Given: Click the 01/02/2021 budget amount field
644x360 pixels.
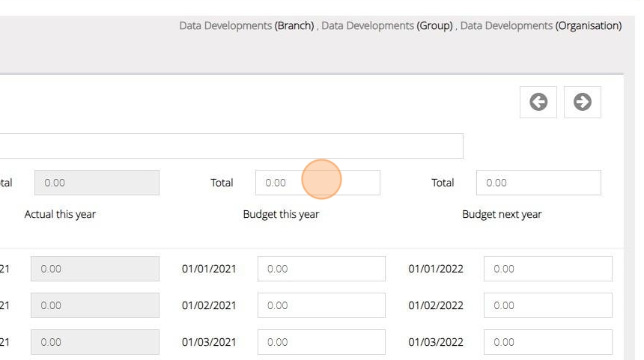Looking at the screenshot, I should (x=321, y=305).
